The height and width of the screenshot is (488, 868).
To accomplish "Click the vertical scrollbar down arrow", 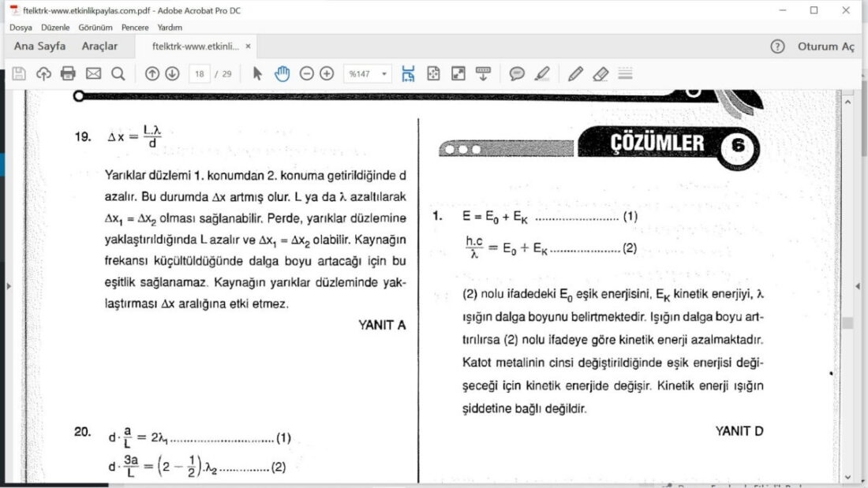I will [847, 477].
